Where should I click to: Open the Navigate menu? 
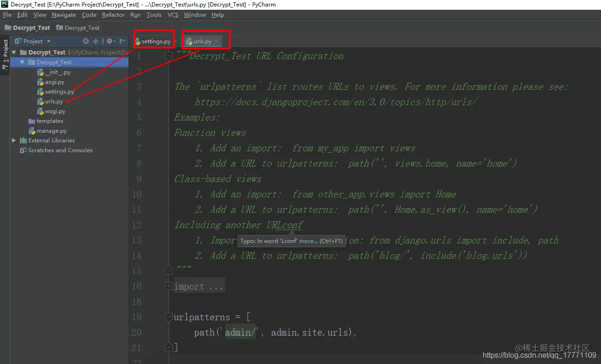pyautogui.click(x=64, y=15)
